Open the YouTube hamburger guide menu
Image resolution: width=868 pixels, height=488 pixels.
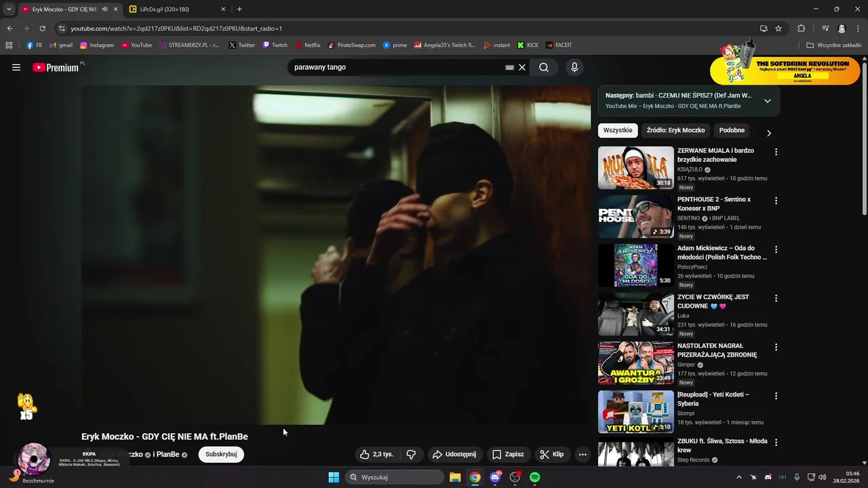coord(16,67)
